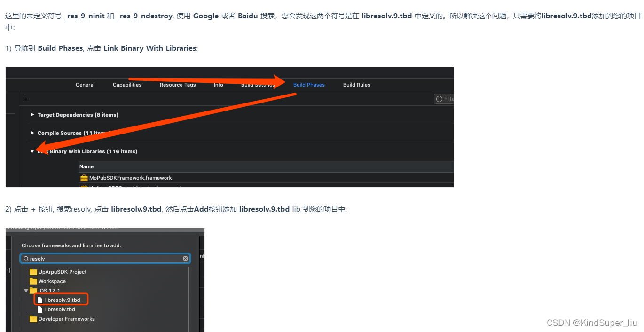Screen dimensions: 644x332
Task: Select 'Target Dependencies (8 items)' label
Action: [78, 115]
